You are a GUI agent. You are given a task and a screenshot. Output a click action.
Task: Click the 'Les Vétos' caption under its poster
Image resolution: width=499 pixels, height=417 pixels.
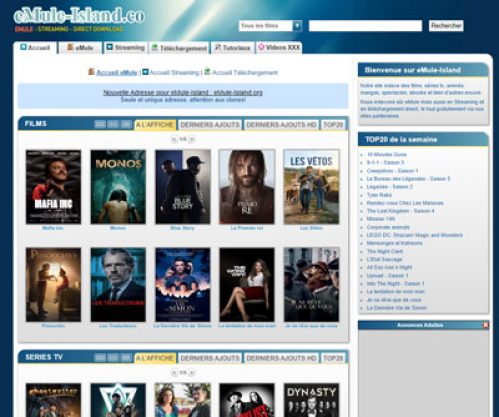311,228
